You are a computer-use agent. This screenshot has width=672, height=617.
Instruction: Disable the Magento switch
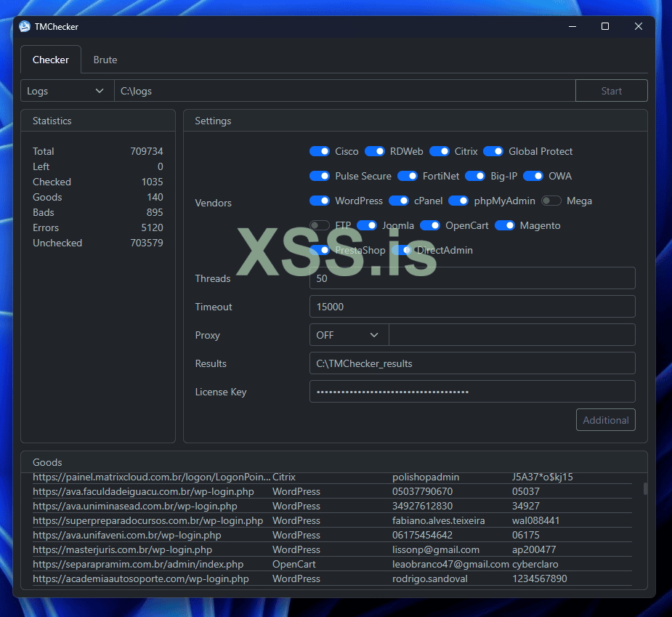(505, 225)
